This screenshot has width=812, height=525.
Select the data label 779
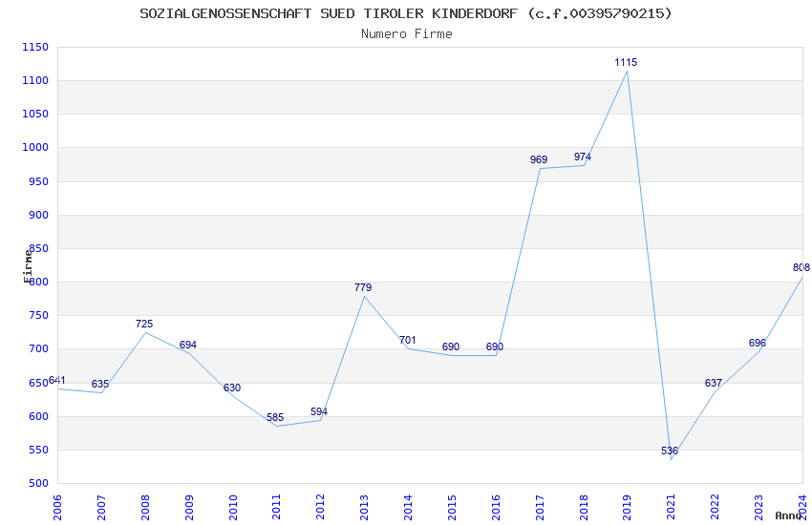(363, 287)
